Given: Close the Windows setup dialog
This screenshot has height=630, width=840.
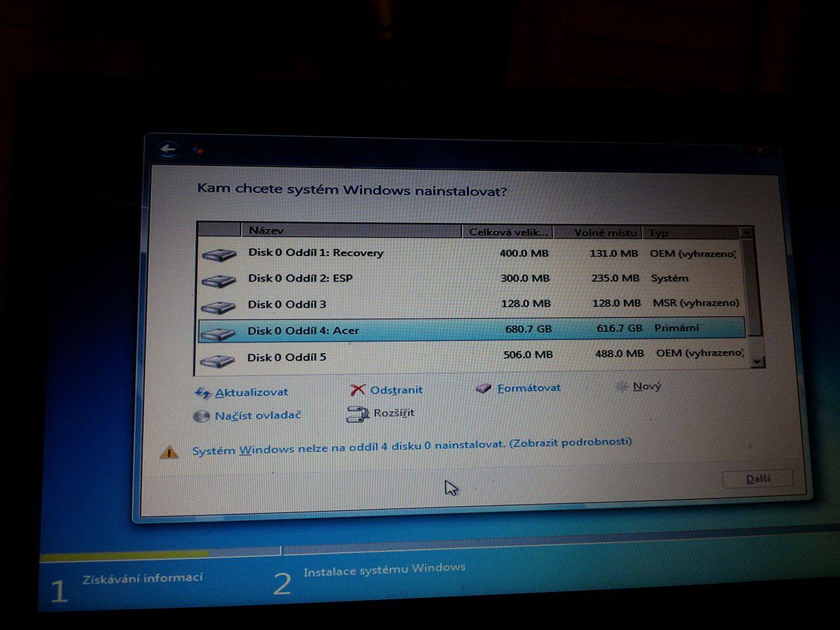Looking at the screenshot, I should (x=760, y=150).
